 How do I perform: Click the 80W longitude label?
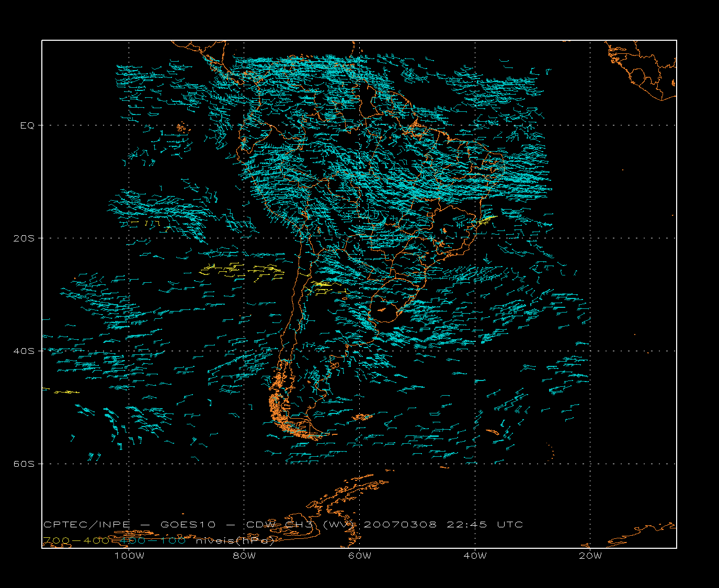(x=244, y=556)
